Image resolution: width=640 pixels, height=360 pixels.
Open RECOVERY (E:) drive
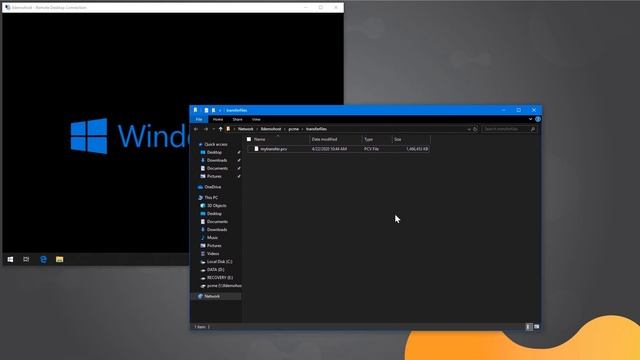(x=220, y=278)
